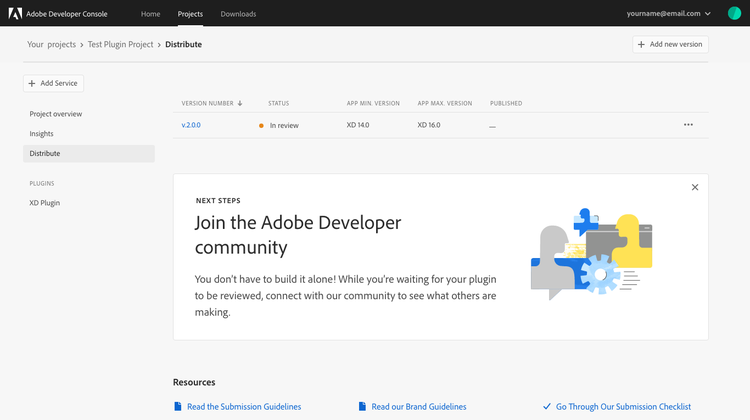Image resolution: width=750 pixels, height=420 pixels.
Task: Navigate to Test Plugin Project breadcrumb
Action: tap(121, 44)
